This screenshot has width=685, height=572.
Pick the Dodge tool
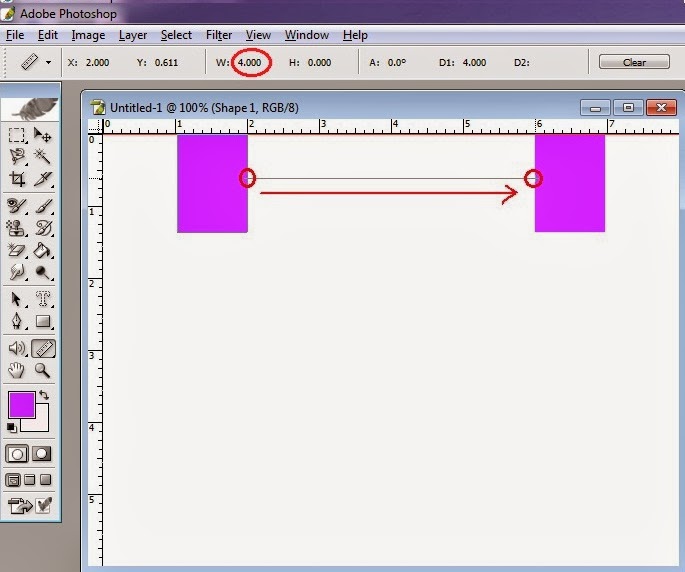[43, 272]
